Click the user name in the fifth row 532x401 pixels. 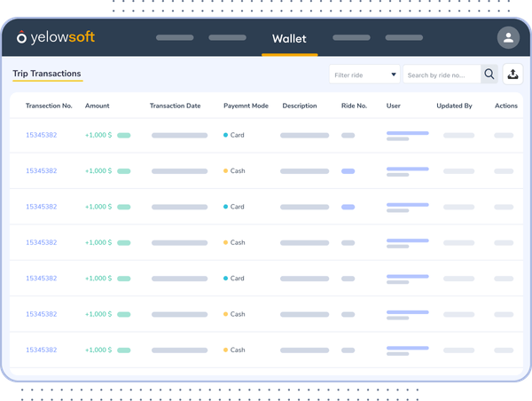[x=408, y=277]
